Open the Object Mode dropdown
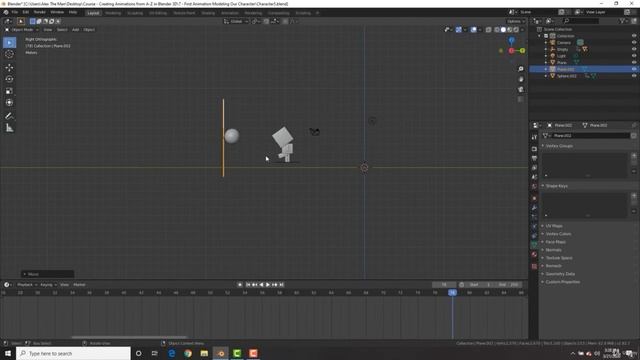 pyautogui.click(x=22, y=30)
